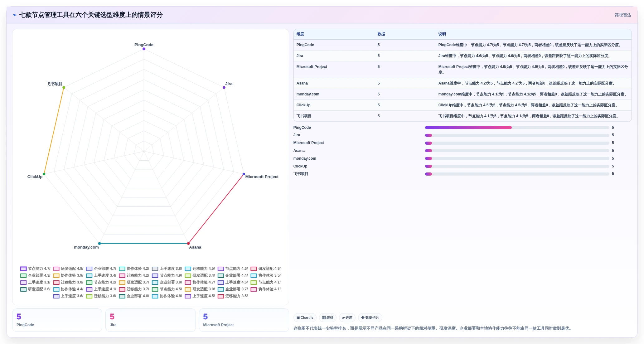This screenshot has height=344, width=644.
Task: Click the 路径雷达 label in the header
Action: click(x=623, y=15)
